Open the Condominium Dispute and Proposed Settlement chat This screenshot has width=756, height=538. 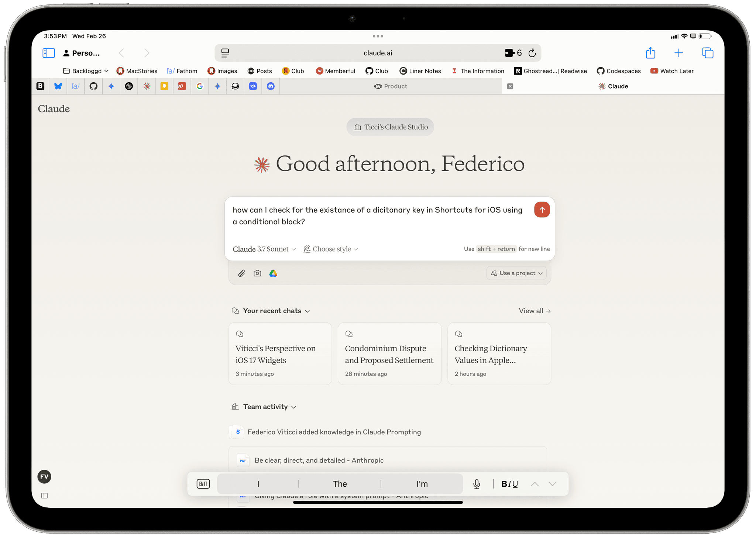[390, 354]
